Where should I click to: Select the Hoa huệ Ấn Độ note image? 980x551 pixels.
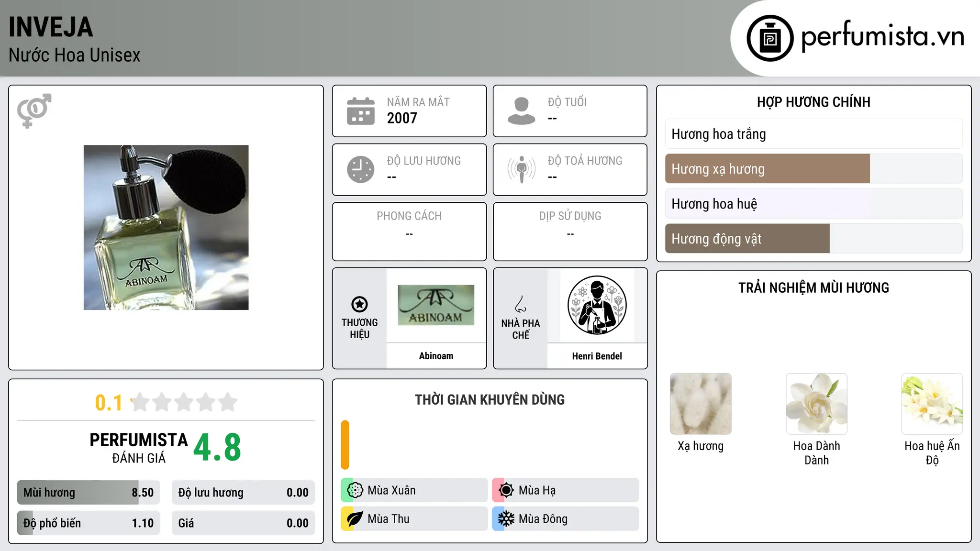coord(932,404)
